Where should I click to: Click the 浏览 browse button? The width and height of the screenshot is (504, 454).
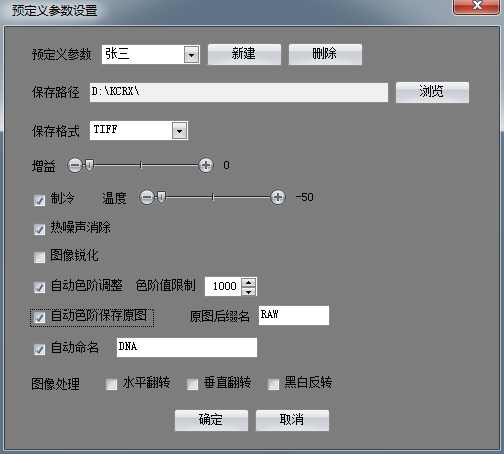pyautogui.click(x=432, y=92)
